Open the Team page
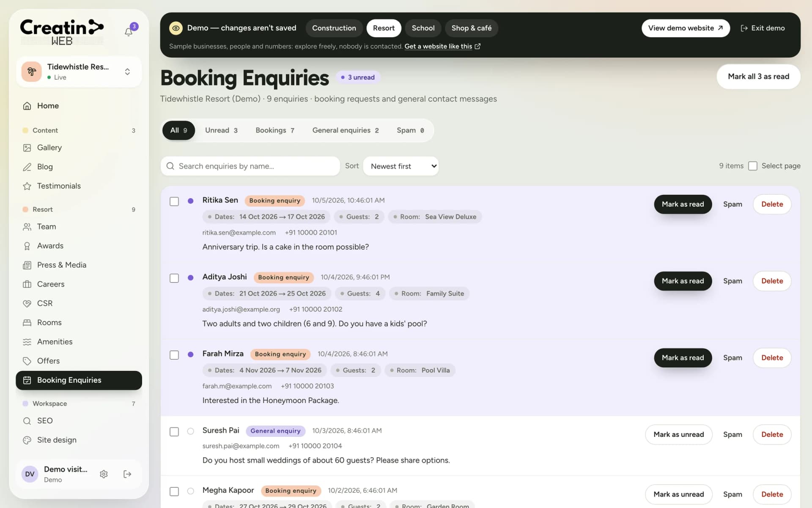The image size is (812, 508). coord(79,227)
